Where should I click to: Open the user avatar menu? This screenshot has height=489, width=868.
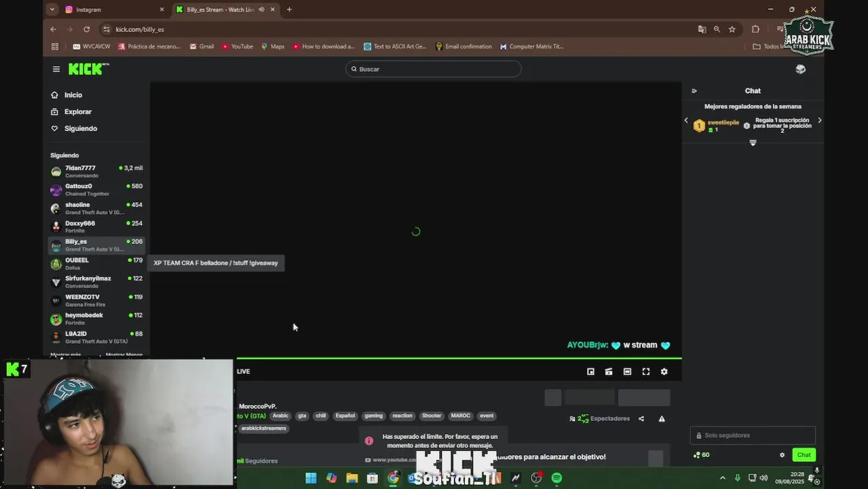coord(800,69)
